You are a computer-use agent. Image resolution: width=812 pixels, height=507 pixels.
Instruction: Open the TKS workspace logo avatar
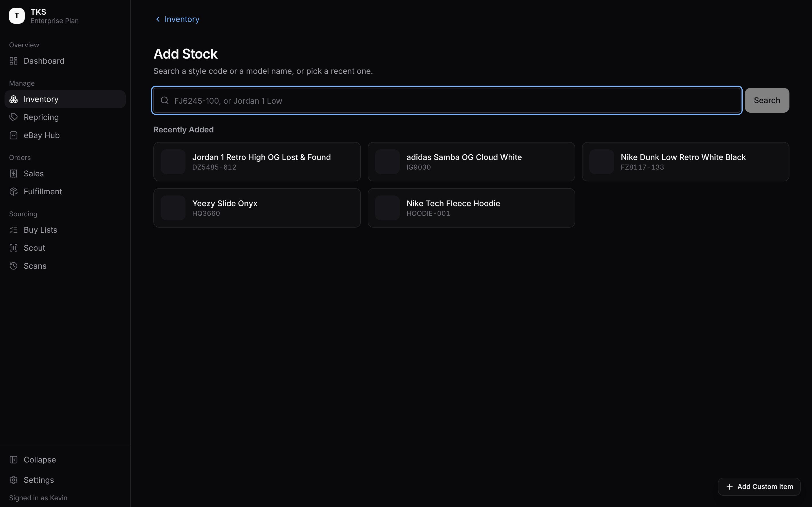coord(17,16)
